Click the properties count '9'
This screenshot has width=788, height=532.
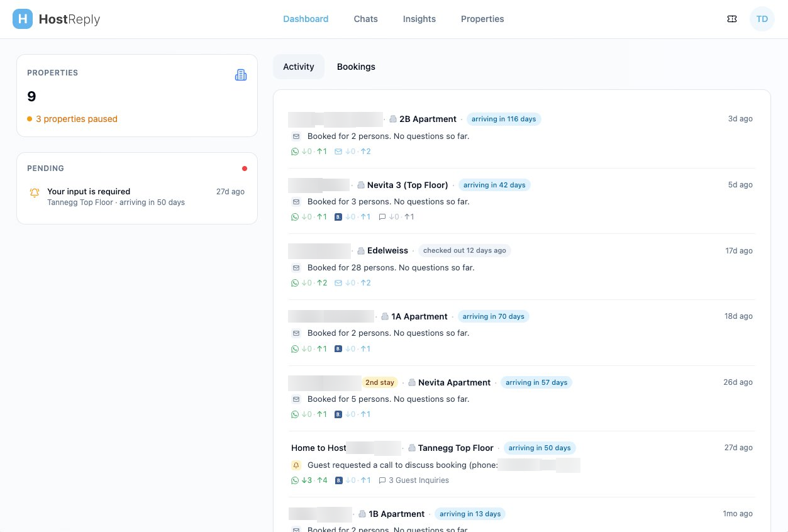pyautogui.click(x=31, y=97)
